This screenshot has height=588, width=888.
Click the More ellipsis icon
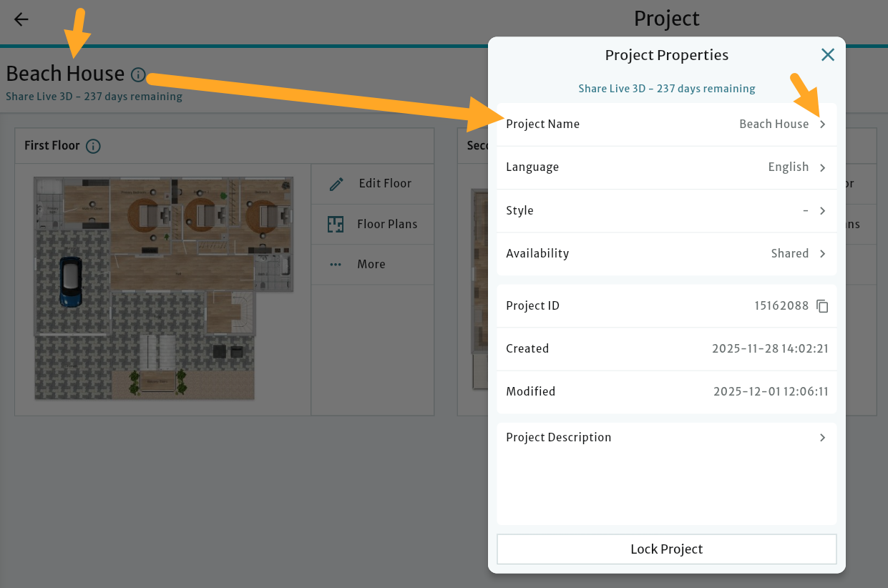coord(336,264)
